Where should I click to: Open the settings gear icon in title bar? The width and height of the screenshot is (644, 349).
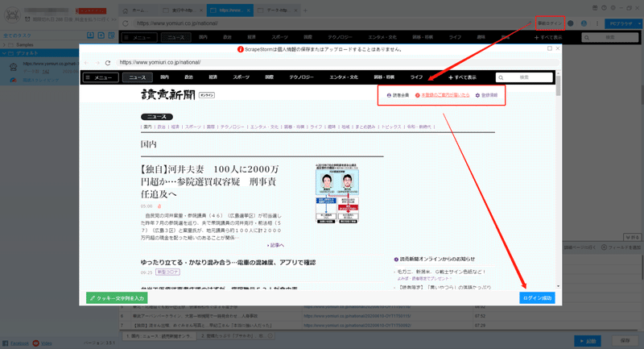pyautogui.click(x=613, y=8)
